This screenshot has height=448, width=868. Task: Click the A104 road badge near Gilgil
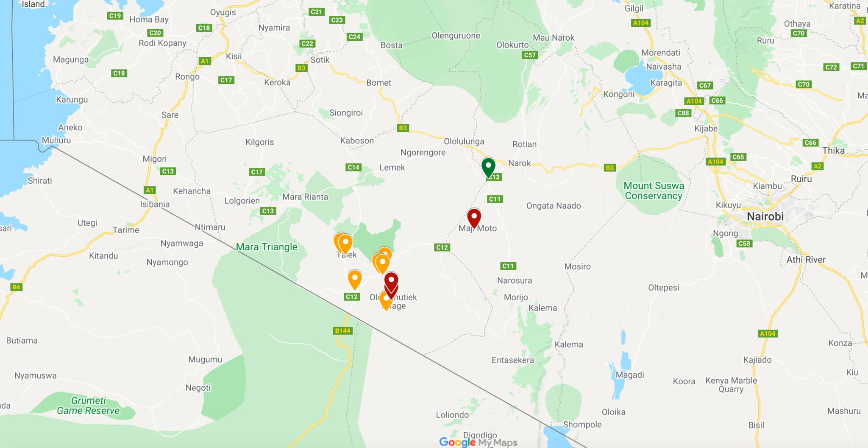[x=641, y=23]
